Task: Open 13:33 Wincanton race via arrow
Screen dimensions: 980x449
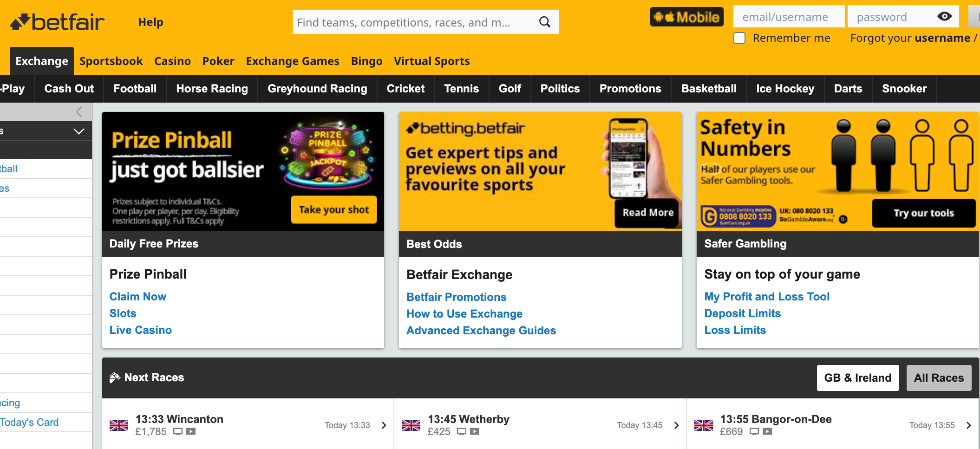Action: (x=384, y=425)
